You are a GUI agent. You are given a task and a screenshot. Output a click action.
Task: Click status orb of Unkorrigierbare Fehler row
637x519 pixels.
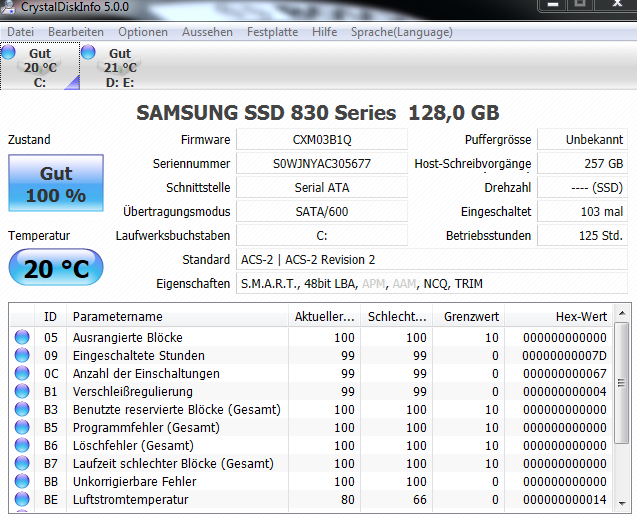(22, 481)
